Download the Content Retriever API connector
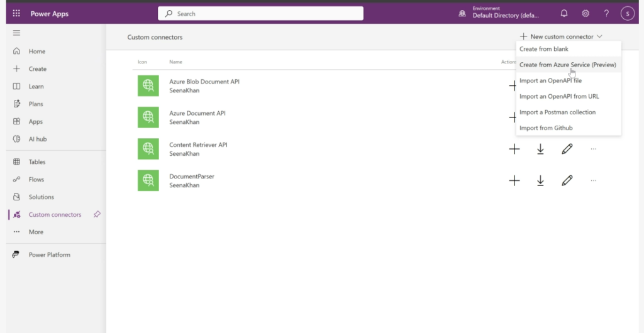This screenshot has height=333, width=644. (x=540, y=150)
